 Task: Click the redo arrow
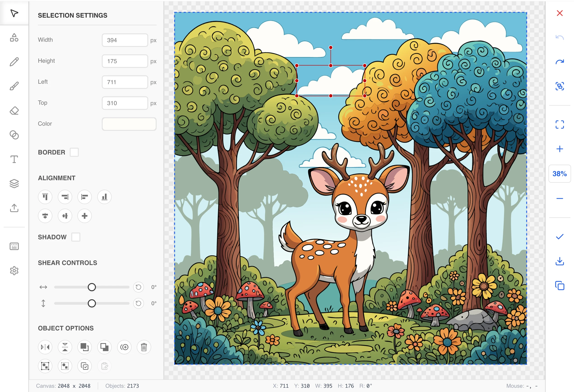pos(559,62)
